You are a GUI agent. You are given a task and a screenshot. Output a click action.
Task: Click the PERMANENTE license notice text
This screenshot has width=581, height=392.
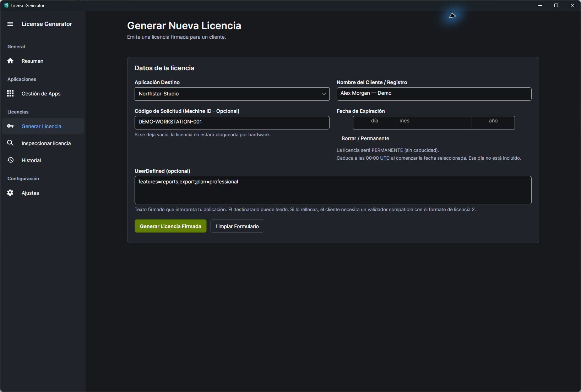[x=388, y=150]
